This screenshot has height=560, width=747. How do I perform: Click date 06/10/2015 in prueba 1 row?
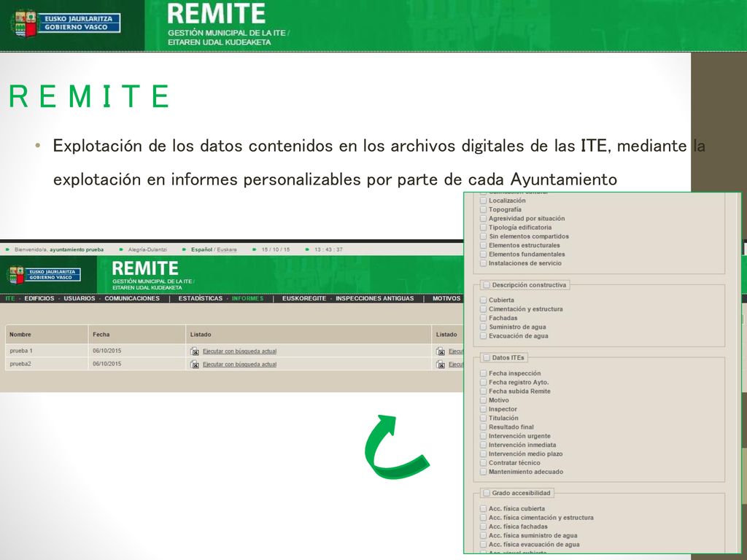107,351
